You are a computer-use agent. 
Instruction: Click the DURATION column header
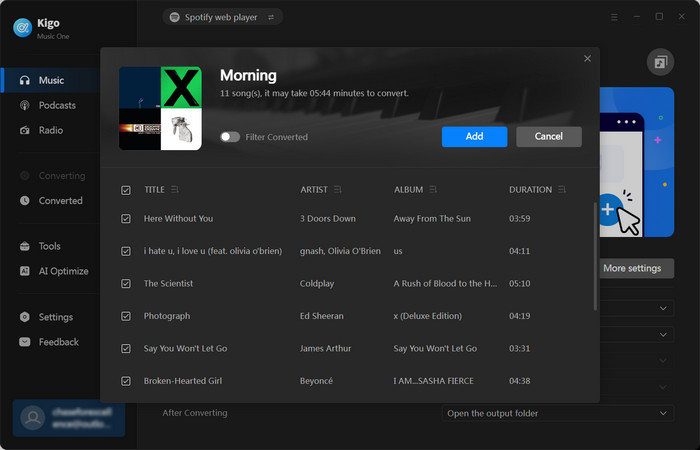pyautogui.click(x=530, y=190)
